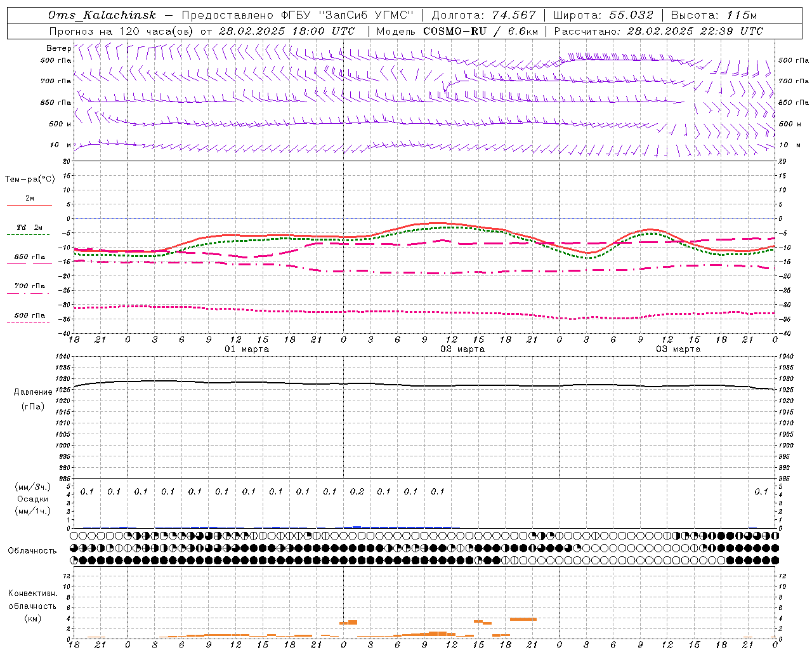Click the "Давление" pressure panel label
Image resolution: width=812 pixels, height=650 pixels.
coord(33,392)
